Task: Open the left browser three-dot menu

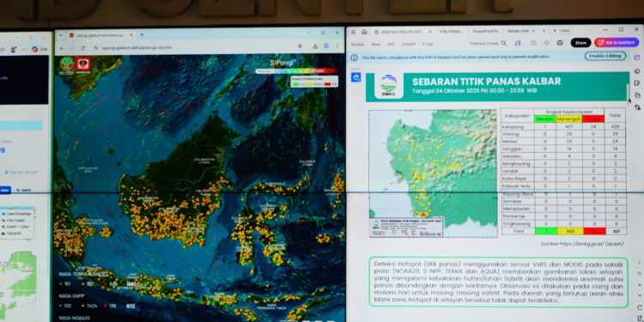Action: [24, 49]
